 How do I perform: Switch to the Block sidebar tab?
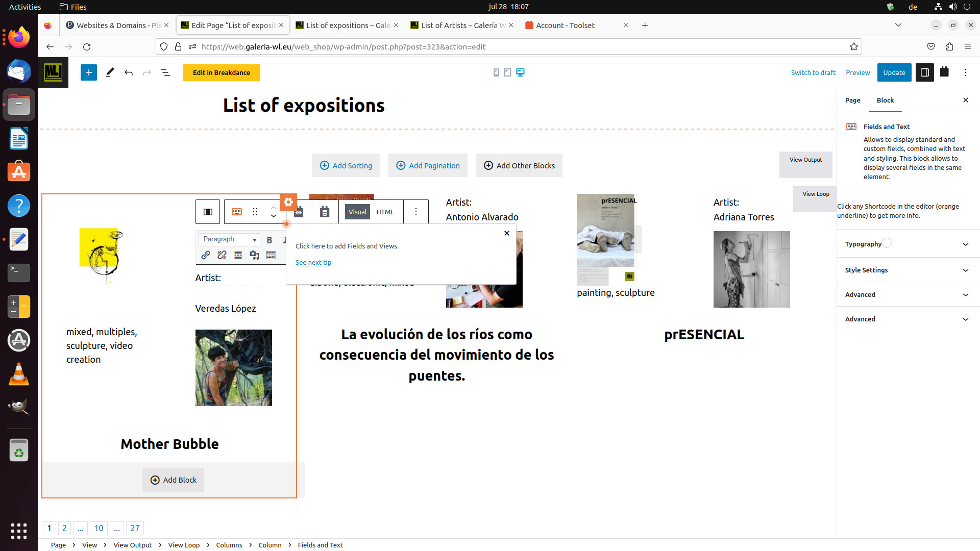pyautogui.click(x=885, y=100)
